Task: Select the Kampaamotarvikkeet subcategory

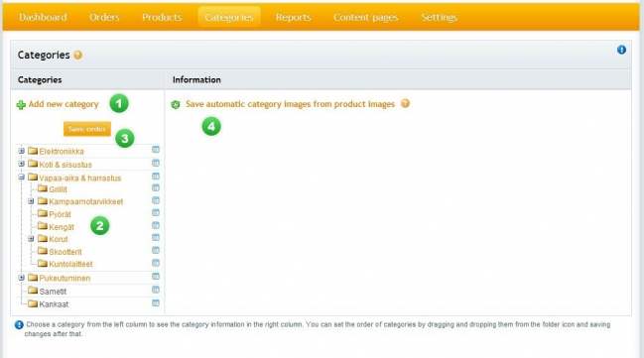Action: (x=86, y=201)
